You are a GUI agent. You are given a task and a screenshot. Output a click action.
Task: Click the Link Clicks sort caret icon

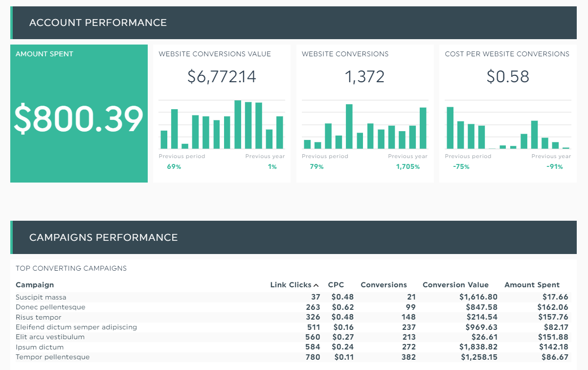pos(317,284)
